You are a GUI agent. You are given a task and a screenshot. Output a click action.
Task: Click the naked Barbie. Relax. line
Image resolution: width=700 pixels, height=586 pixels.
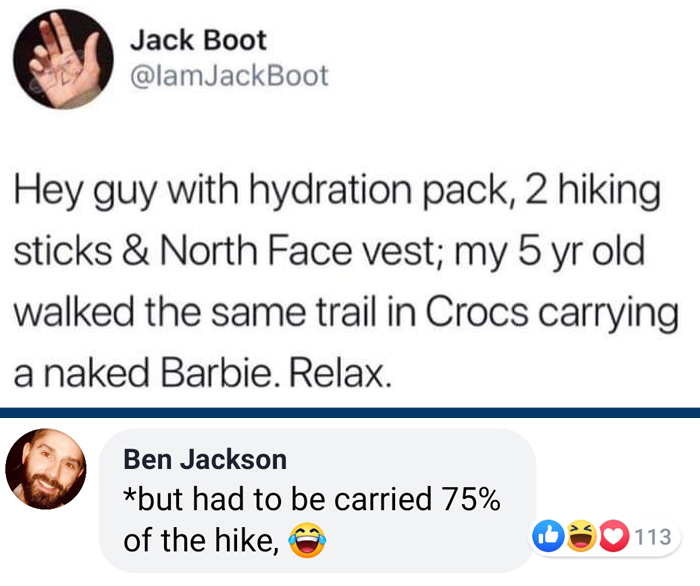pos(203,373)
